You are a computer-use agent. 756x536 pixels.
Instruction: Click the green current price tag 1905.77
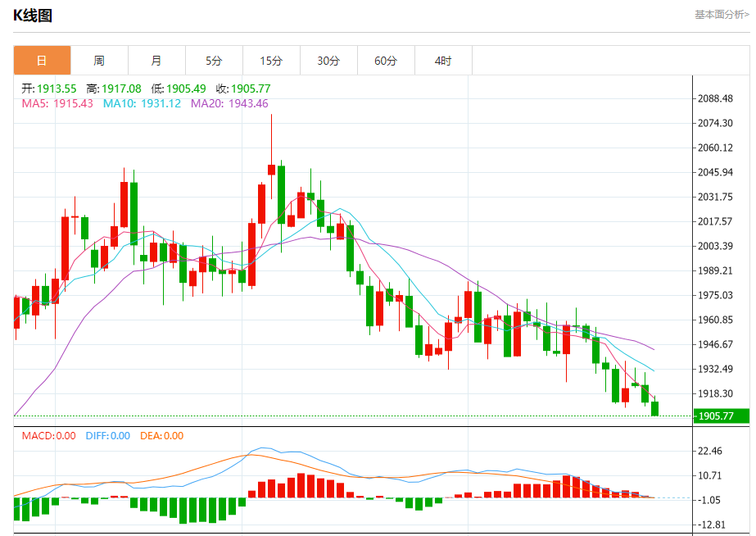[x=722, y=416]
